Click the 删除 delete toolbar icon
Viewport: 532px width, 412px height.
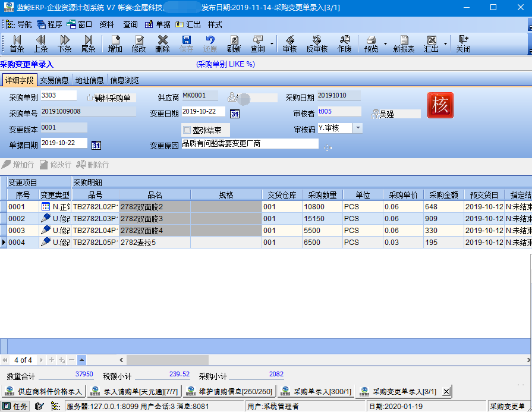[162, 44]
